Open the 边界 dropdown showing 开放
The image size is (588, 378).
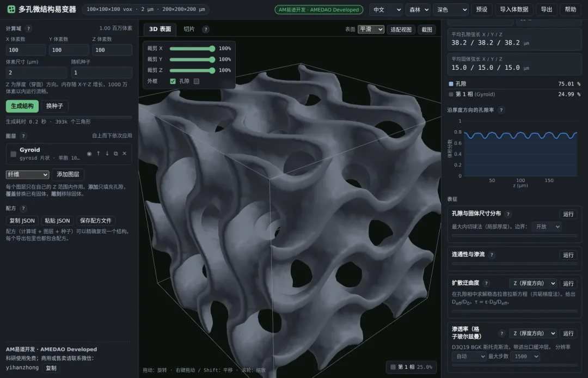click(x=547, y=227)
